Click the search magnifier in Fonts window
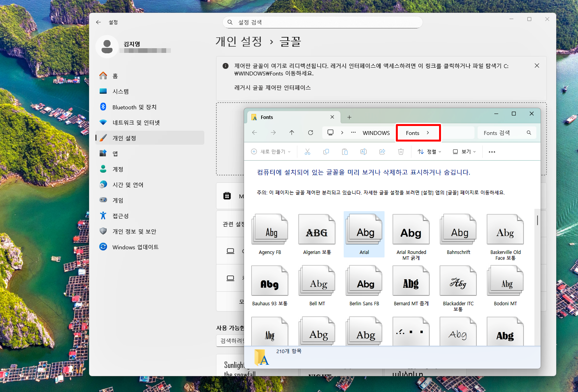The image size is (578, 392). click(529, 133)
